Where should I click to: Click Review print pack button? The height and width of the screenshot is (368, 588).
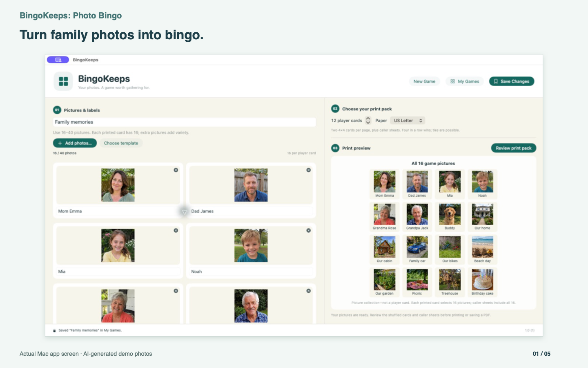tap(514, 148)
